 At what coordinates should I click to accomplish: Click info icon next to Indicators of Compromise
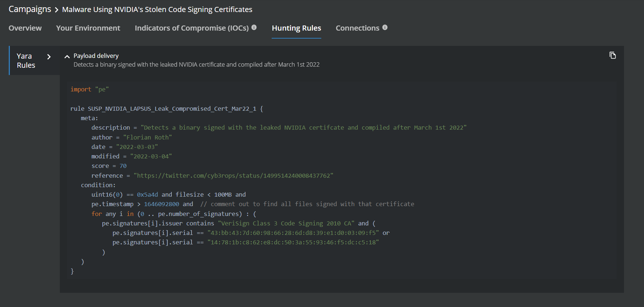tap(254, 27)
